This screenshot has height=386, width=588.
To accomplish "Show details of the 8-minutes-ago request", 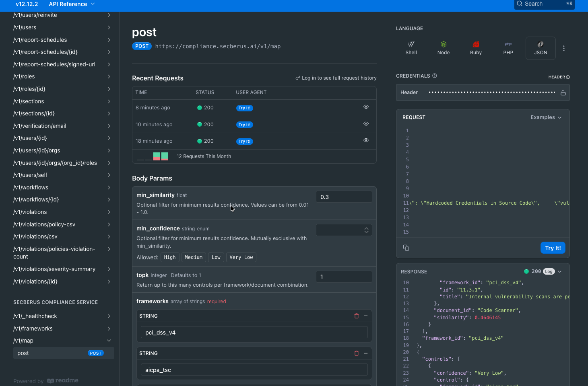I will coord(366,107).
